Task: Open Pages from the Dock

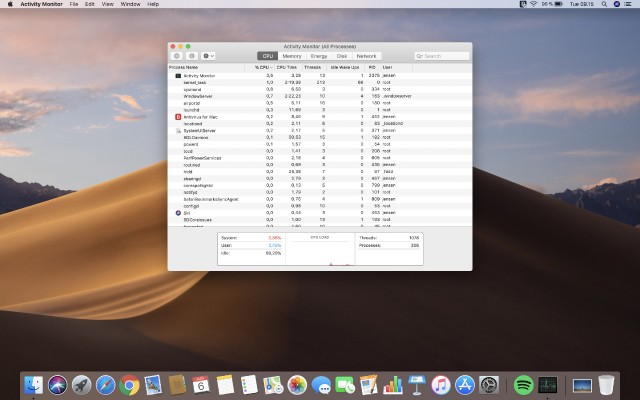Action: [x=369, y=385]
